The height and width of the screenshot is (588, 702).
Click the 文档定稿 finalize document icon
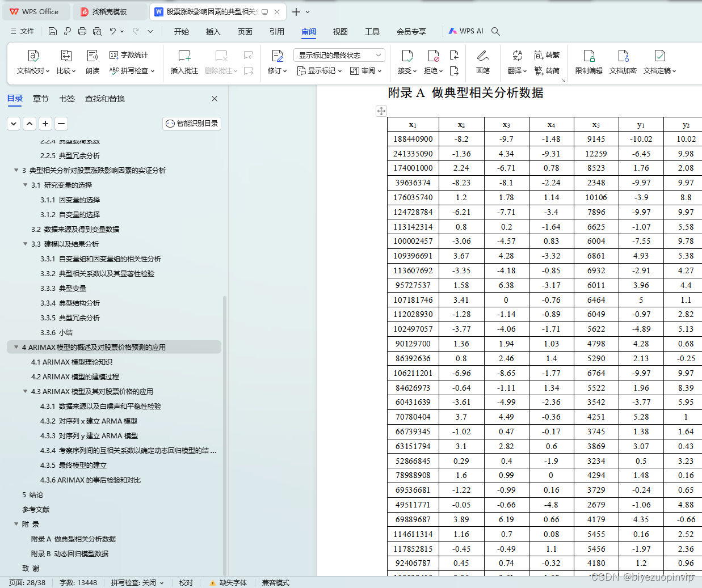click(x=660, y=56)
